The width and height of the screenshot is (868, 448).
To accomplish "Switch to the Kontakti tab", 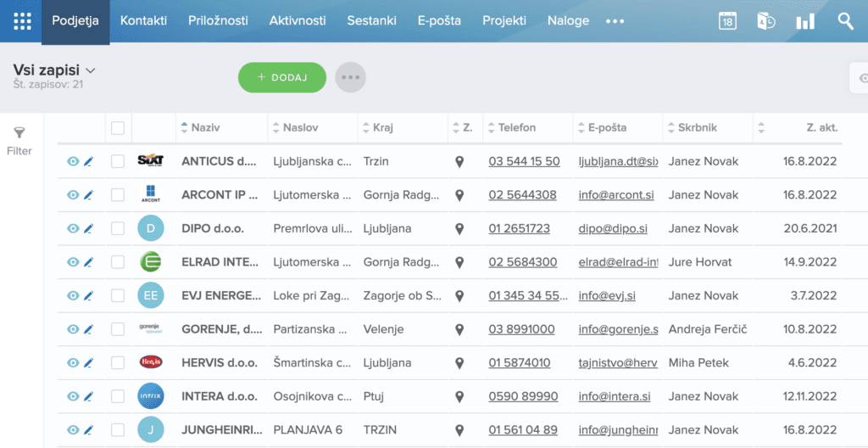I will click(143, 21).
